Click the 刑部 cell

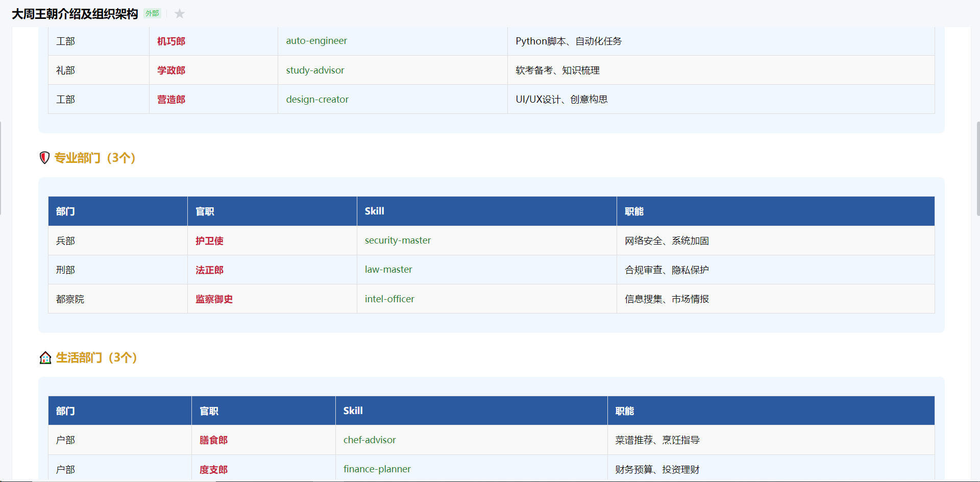118,270
